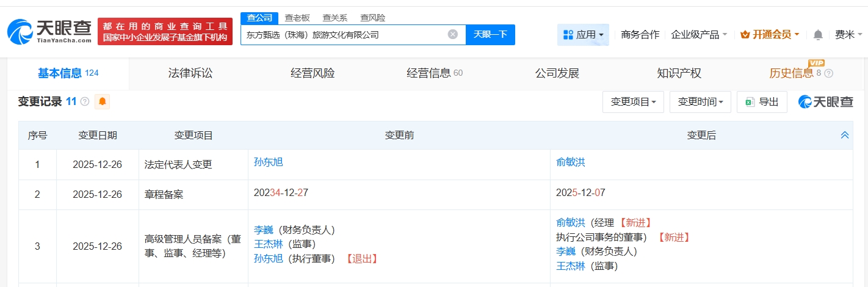Image resolution: width=868 pixels, height=287 pixels.
Task: Open 开通会员 membership dropdown
Action: (x=769, y=35)
